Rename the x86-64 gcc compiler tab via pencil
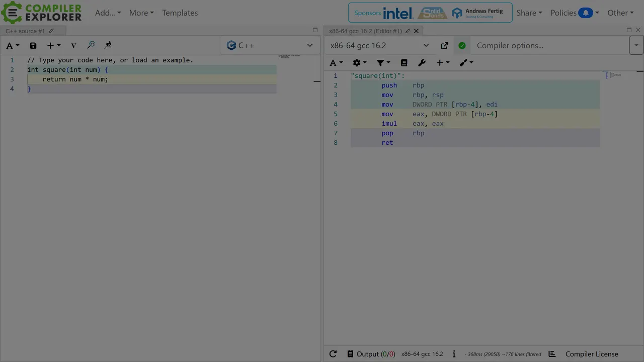Image resolution: width=644 pixels, height=362 pixels. [408, 31]
